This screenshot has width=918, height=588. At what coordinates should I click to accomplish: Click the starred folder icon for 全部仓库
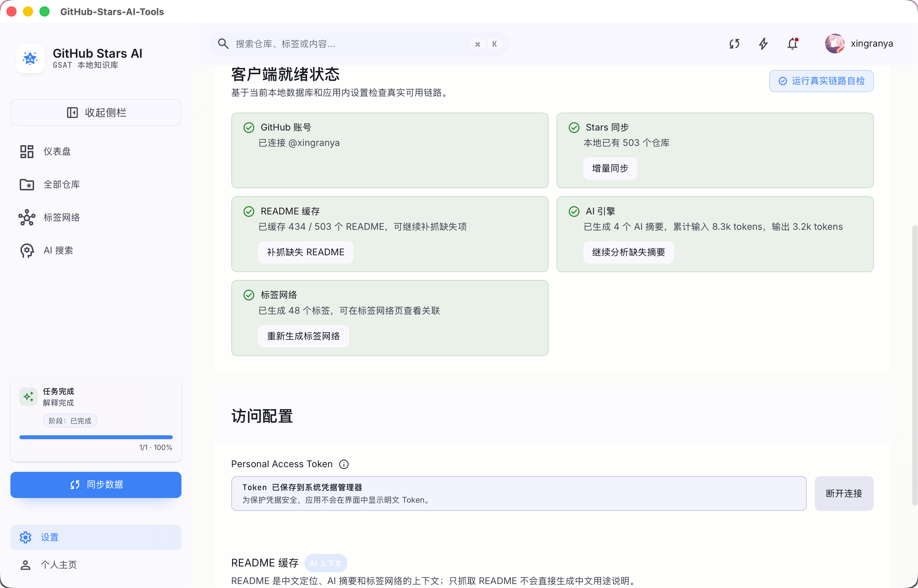pos(27,185)
